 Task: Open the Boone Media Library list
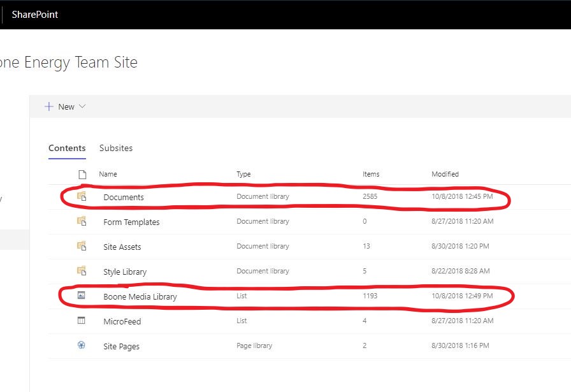click(x=140, y=296)
